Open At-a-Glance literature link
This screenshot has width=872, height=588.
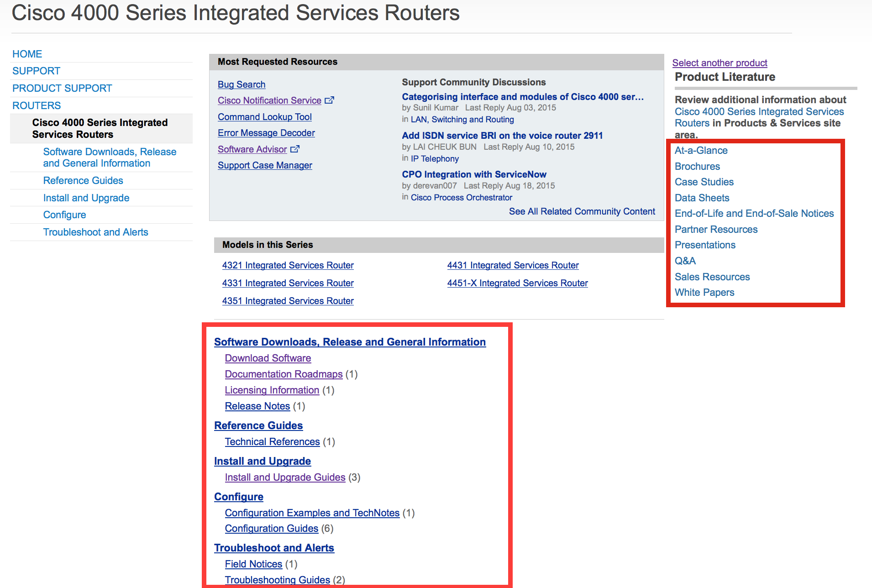pyautogui.click(x=701, y=151)
